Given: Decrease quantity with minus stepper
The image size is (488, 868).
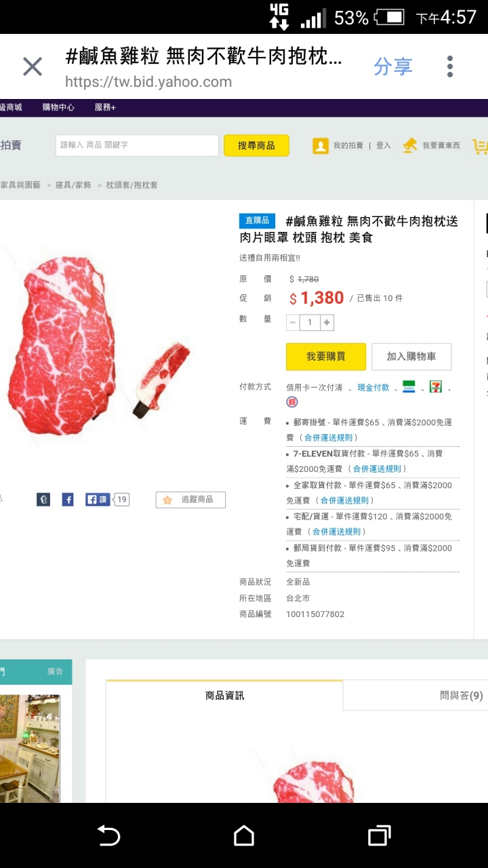Looking at the screenshot, I should coord(293,323).
